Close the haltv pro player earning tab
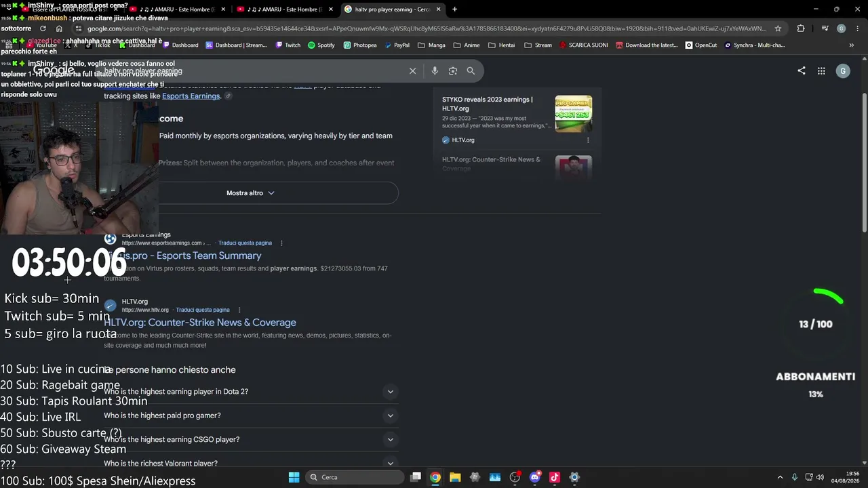Image resolution: width=868 pixels, height=488 pixels. coord(439,9)
